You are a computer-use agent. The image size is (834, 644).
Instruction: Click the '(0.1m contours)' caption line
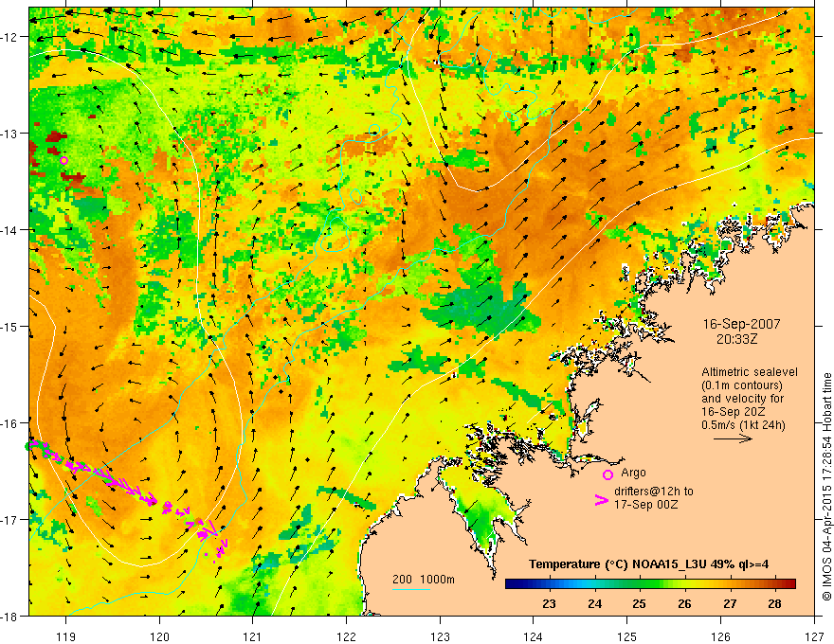[742, 385]
